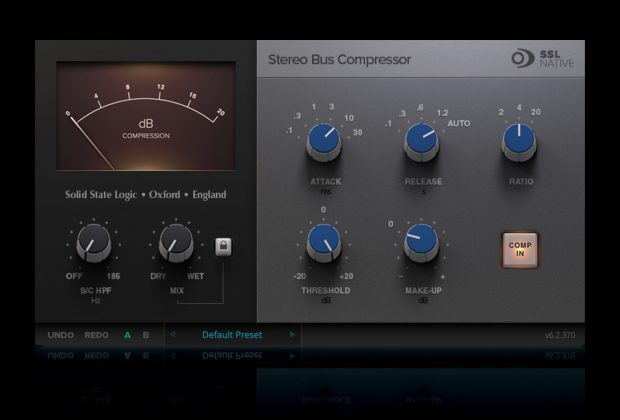Click the S/C HPF 185 label
This screenshot has height=420, width=620.
[x=113, y=276]
